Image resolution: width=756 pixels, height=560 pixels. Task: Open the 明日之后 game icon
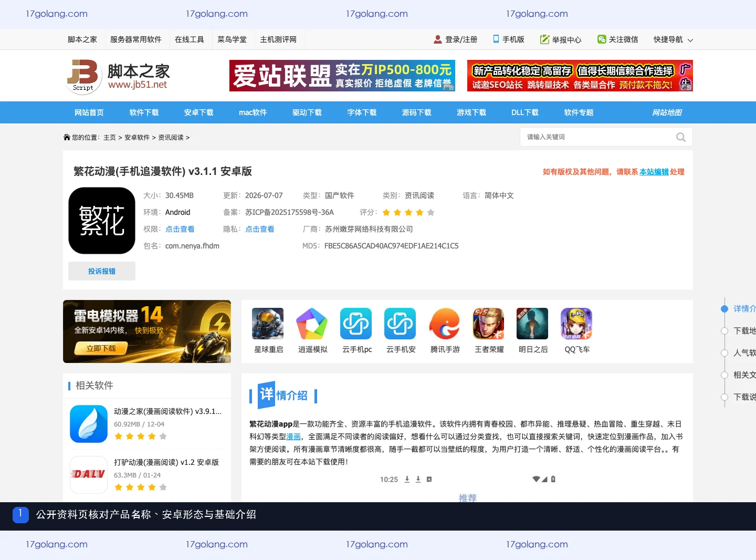532,324
